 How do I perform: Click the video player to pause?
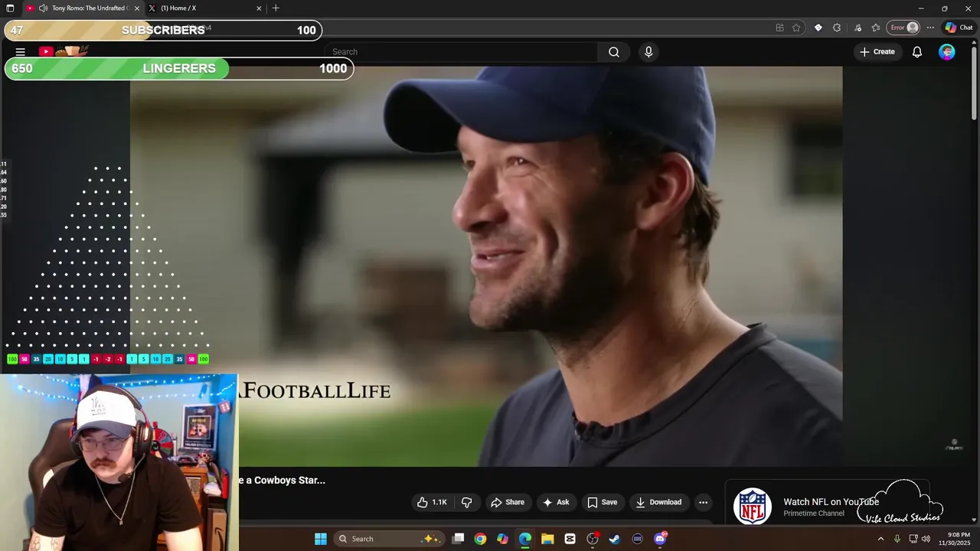pyautogui.click(x=486, y=266)
